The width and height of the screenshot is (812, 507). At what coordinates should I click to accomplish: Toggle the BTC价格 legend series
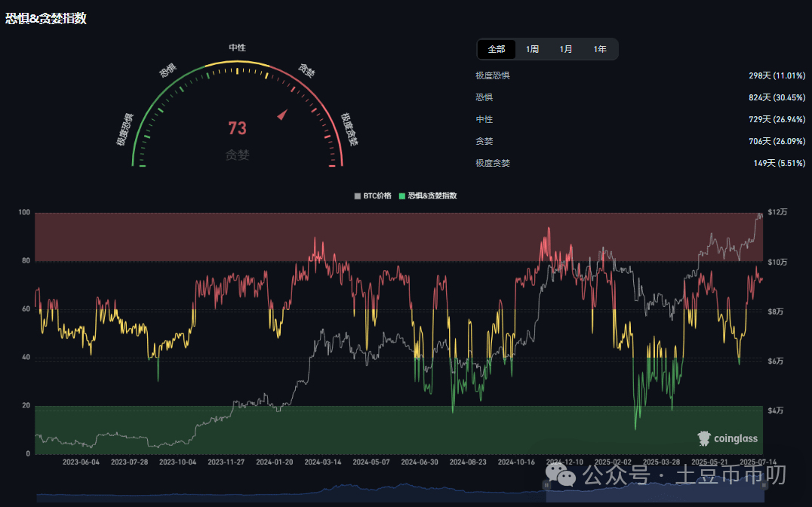point(373,195)
